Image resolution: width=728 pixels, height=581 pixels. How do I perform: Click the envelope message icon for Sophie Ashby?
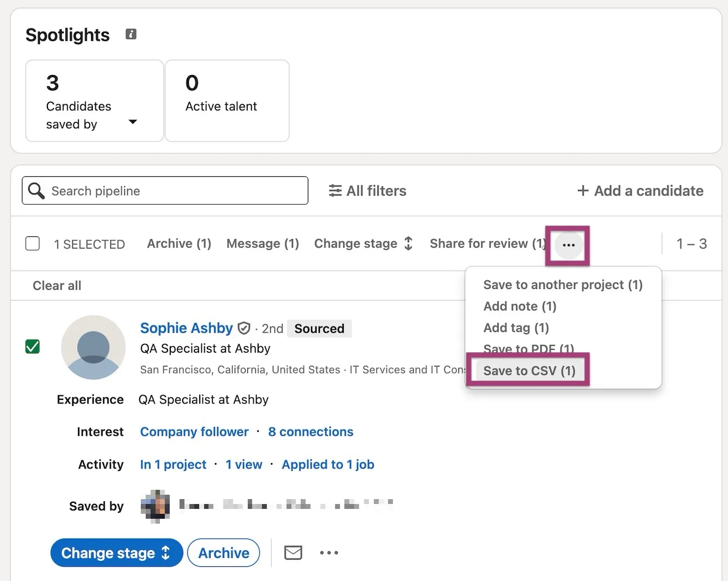click(x=293, y=553)
